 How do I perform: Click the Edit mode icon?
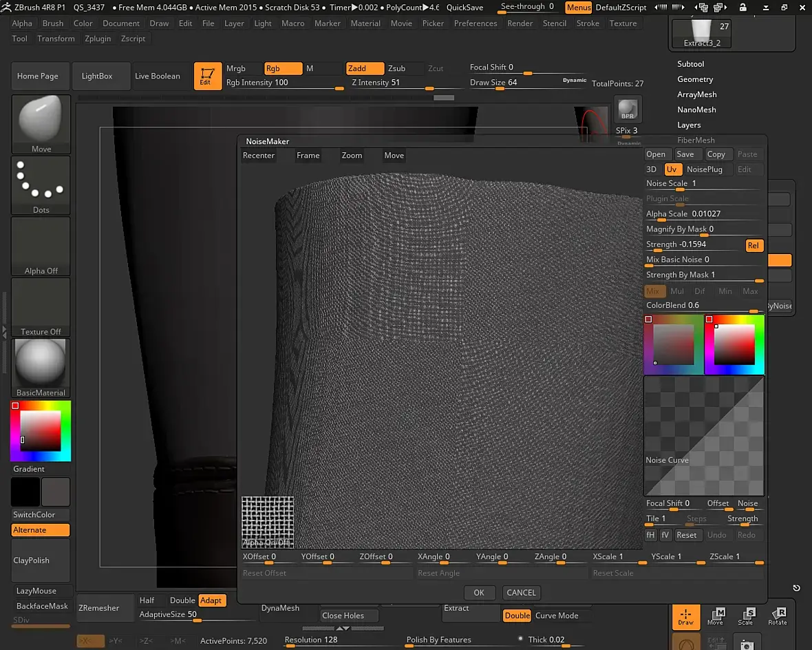click(x=207, y=76)
